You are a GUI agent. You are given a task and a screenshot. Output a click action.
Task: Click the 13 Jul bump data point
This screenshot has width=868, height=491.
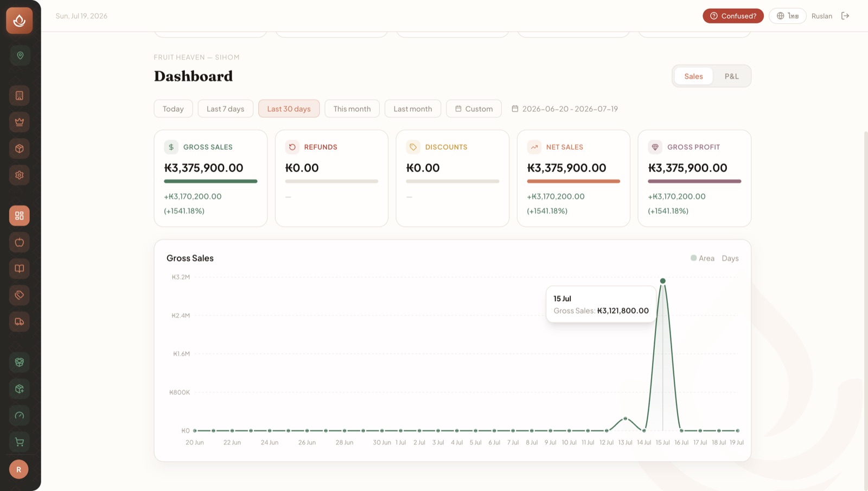(x=626, y=418)
